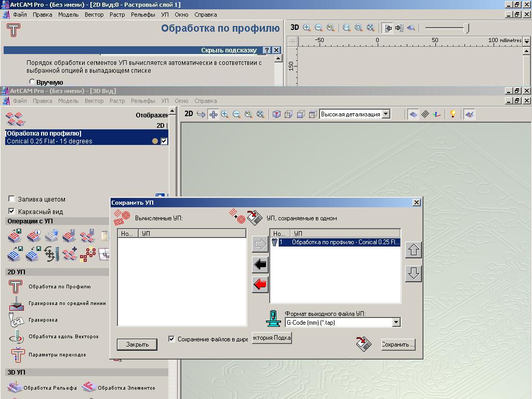Image resolution: width=532 pixels, height=399 pixels.
Task: Click fit-to-window zoom icon in 3D toolbar
Action: [261, 114]
